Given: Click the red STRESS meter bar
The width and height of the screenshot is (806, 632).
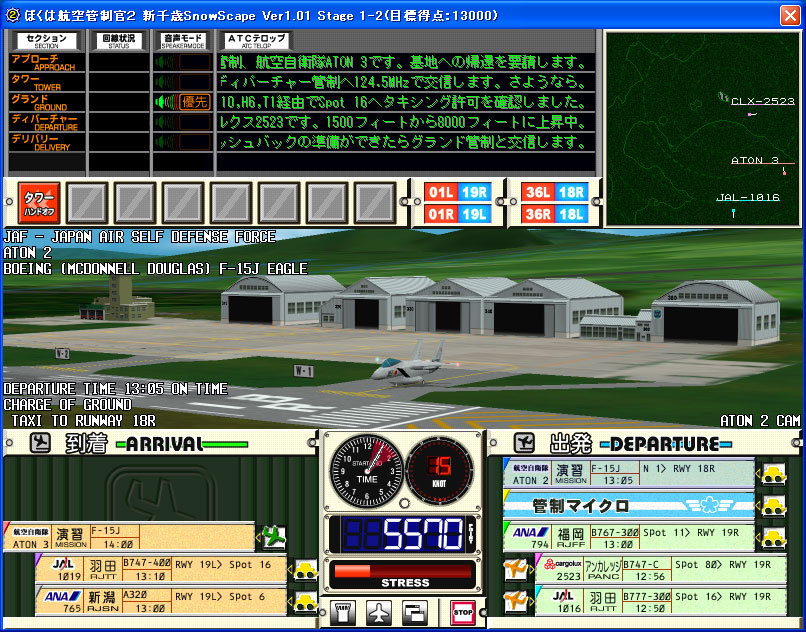Looking at the screenshot, I should 402,572.
